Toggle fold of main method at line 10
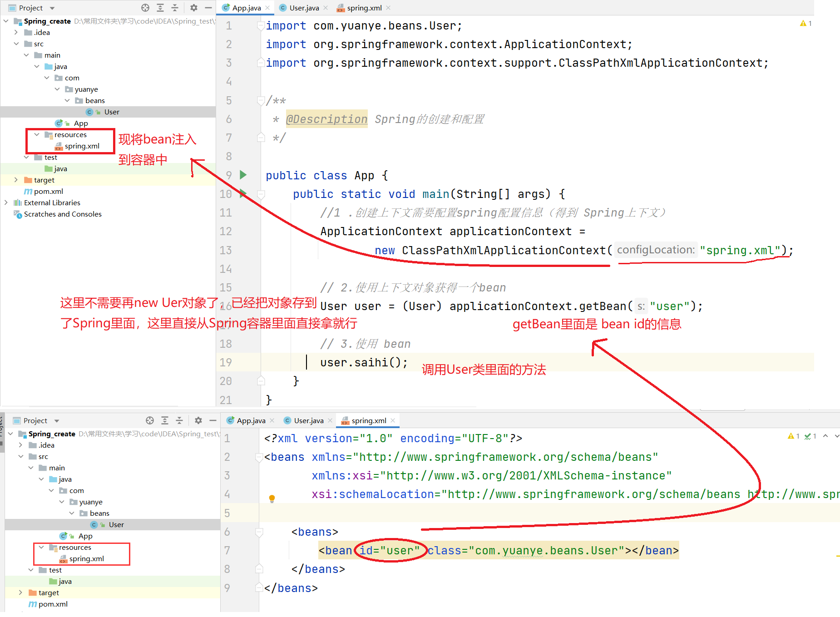The width and height of the screenshot is (840, 617). [261, 194]
